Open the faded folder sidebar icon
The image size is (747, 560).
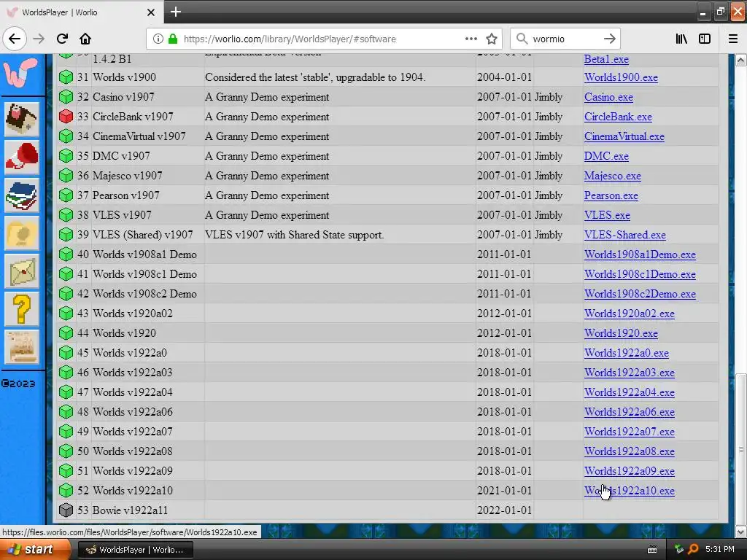tap(21, 233)
